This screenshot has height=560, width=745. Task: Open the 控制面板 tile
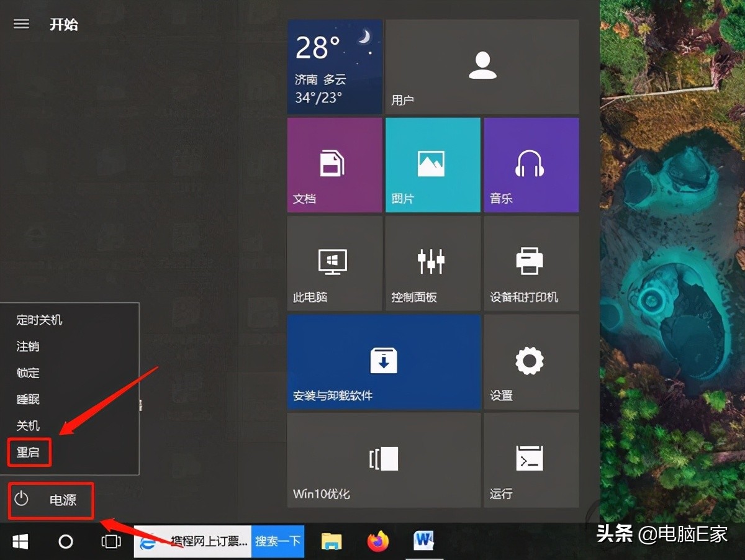click(x=433, y=263)
